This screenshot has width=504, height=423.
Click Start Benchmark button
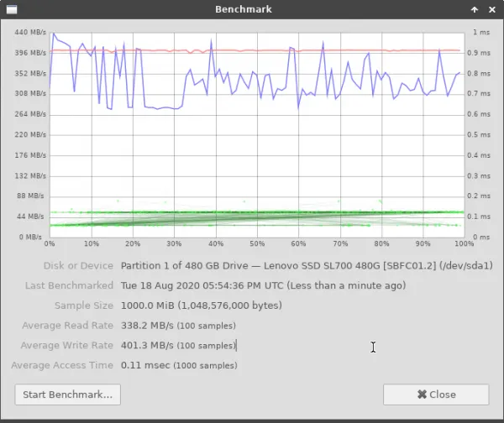coord(68,394)
